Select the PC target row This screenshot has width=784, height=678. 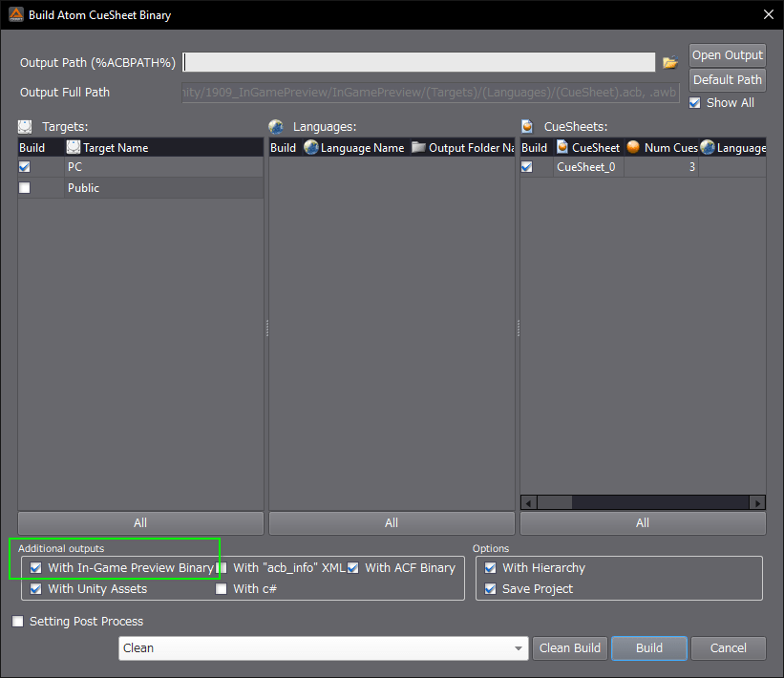pyautogui.click(x=140, y=166)
